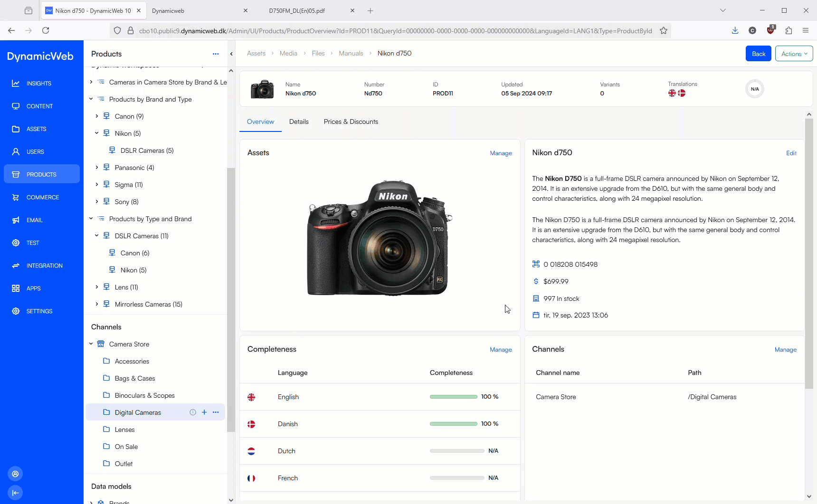This screenshot has width=817, height=504.
Task: Click the Commerce icon in the sidebar
Action: click(16, 197)
